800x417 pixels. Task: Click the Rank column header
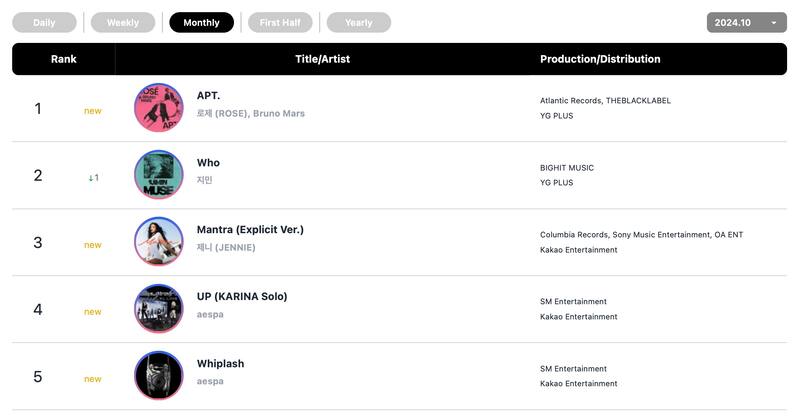click(64, 59)
